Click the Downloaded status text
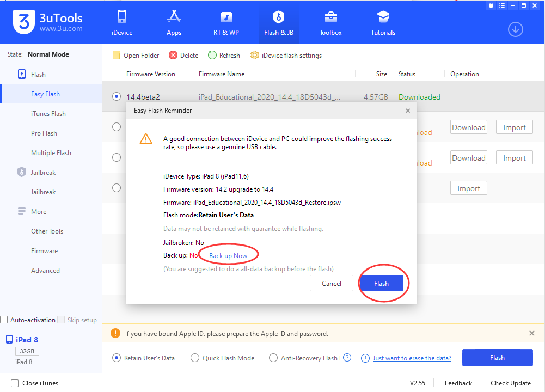The image size is (545, 392). point(419,97)
